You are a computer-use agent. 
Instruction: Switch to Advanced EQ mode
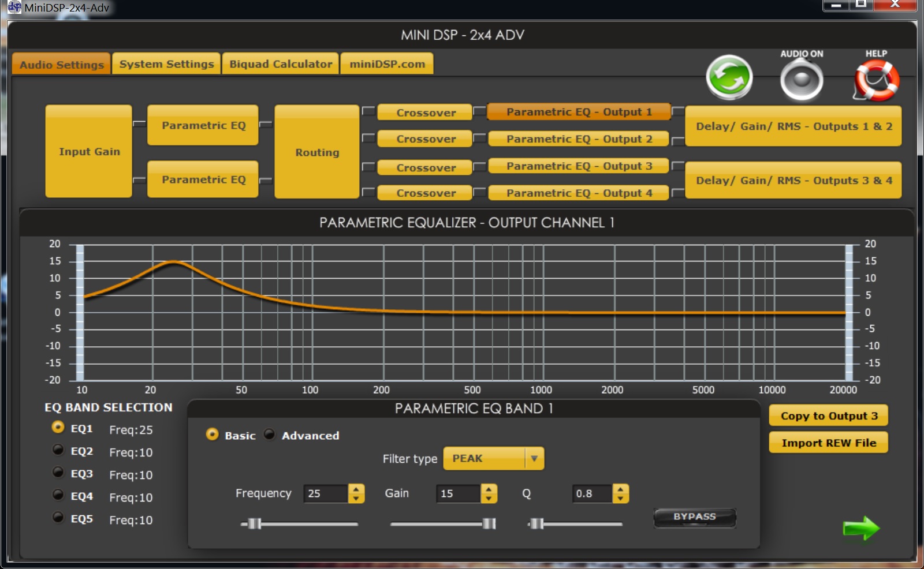269,434
